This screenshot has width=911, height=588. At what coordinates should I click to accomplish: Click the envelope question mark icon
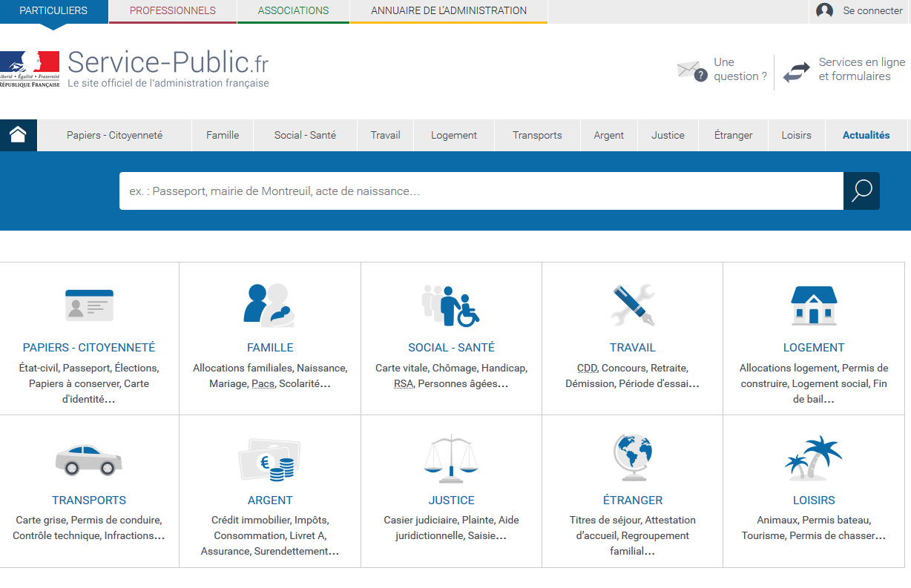[692, 71]
